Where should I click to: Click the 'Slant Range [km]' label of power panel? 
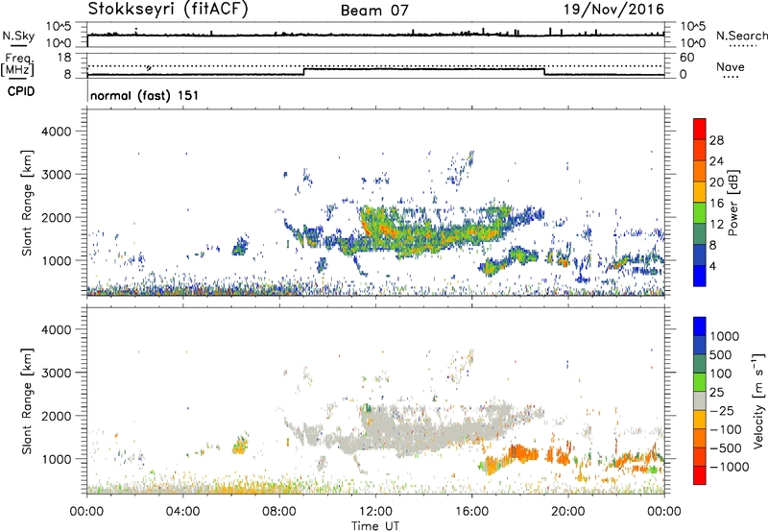pyautogui.click(x=27, y=203)
